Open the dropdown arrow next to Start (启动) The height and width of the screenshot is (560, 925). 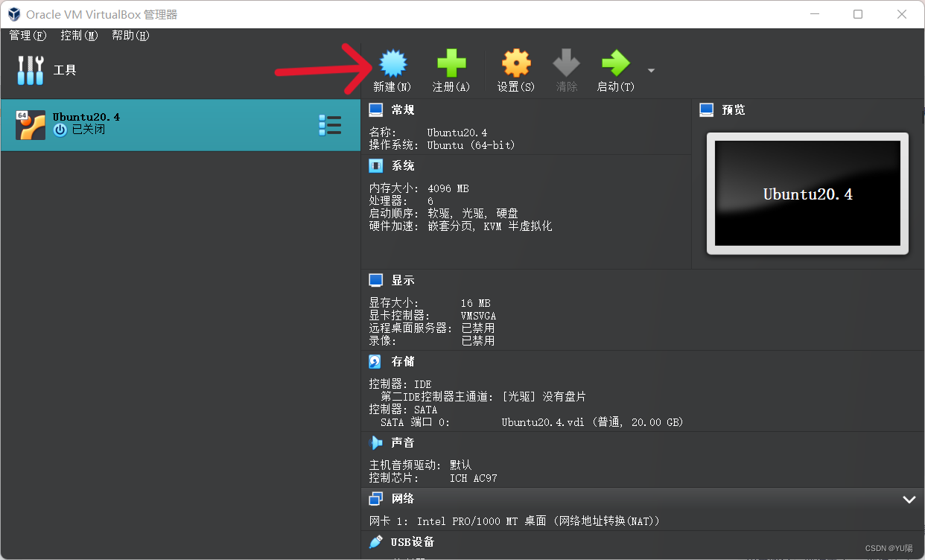point(651,71)
